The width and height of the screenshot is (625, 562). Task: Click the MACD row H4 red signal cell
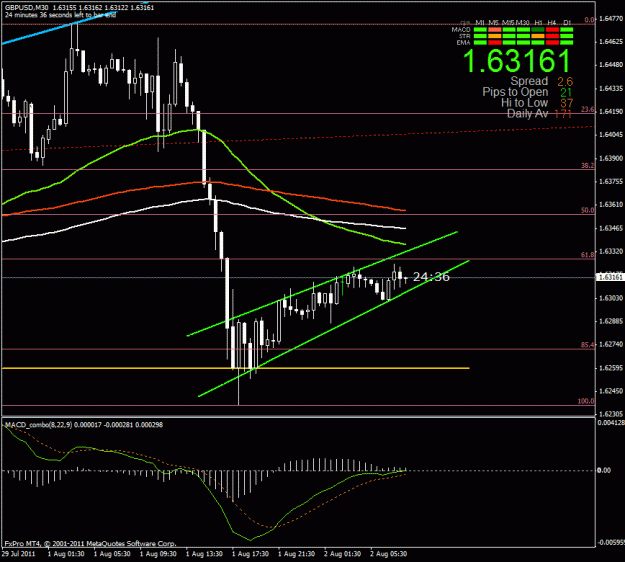[x=552, y=29]
